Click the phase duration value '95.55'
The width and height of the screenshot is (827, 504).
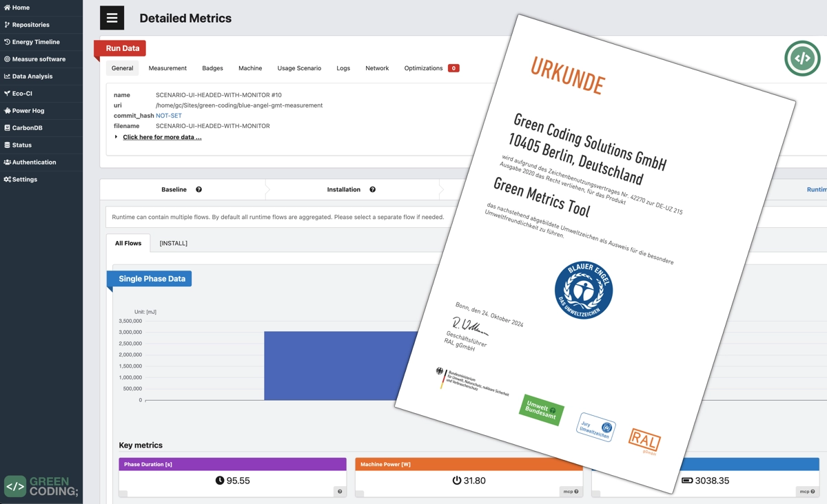tap(238, 481)
